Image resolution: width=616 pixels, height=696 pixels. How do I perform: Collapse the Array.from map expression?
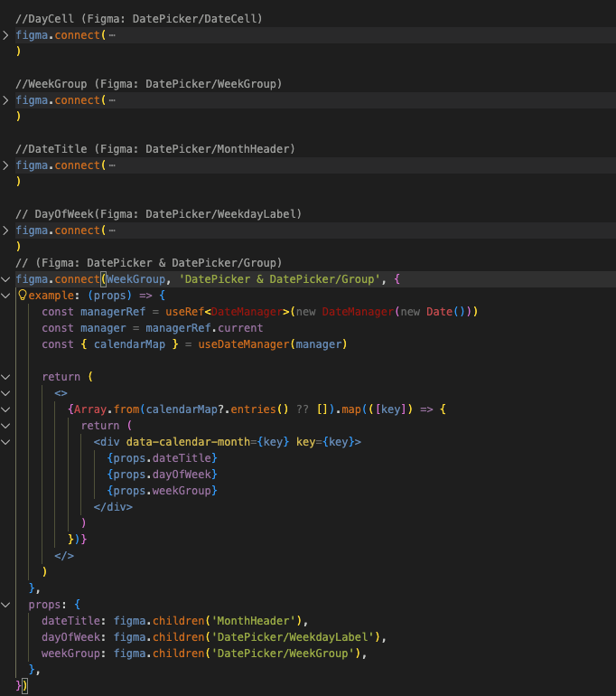click(x=7, y=409)
